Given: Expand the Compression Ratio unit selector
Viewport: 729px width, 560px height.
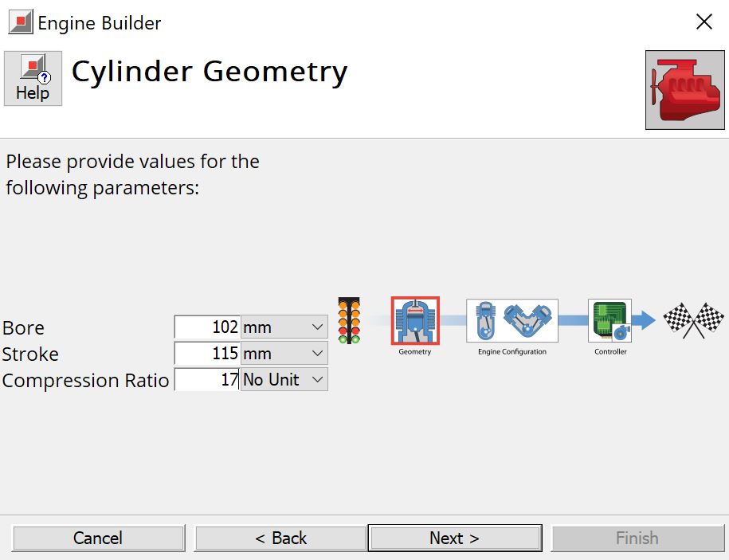Looking at the screenshot, I should click(x=319, y=379).
